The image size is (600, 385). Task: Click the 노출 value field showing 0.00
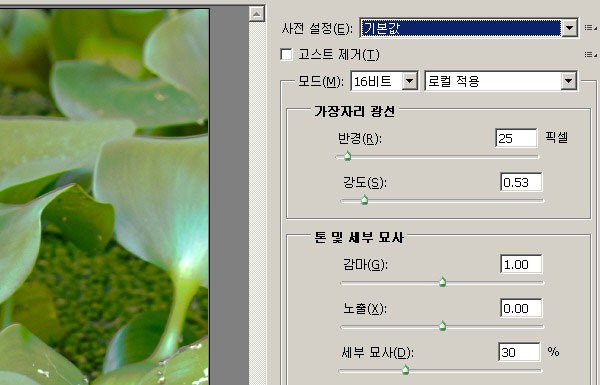(521, 308)
